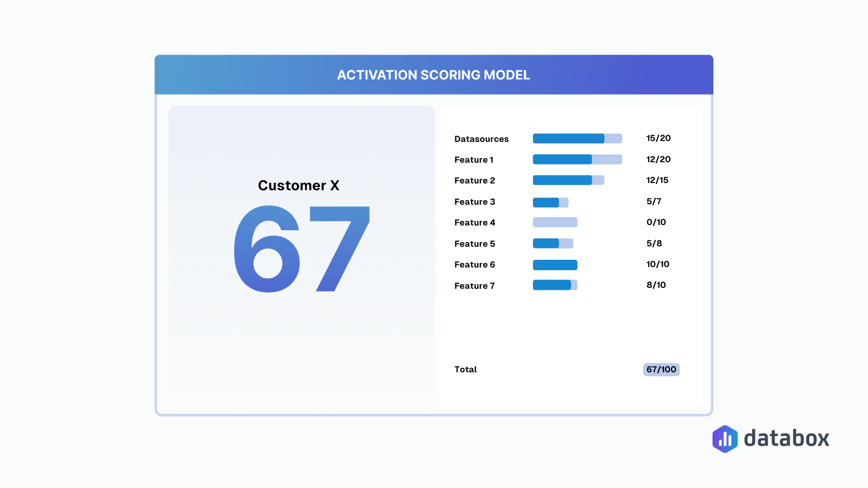
Task: Select the empty Feature 4 progress bar
Action: [x=555, y=222]
